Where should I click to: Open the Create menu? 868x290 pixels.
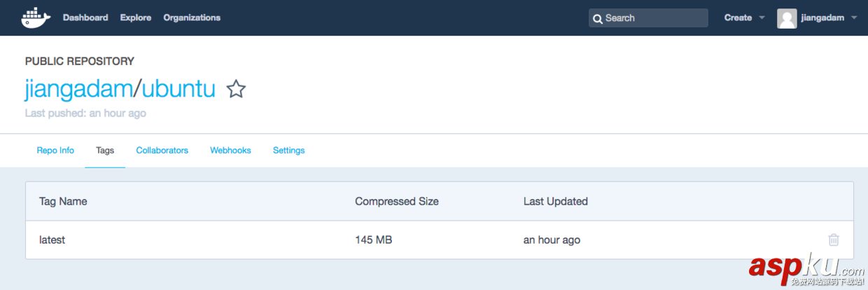[x=738, y=18]
